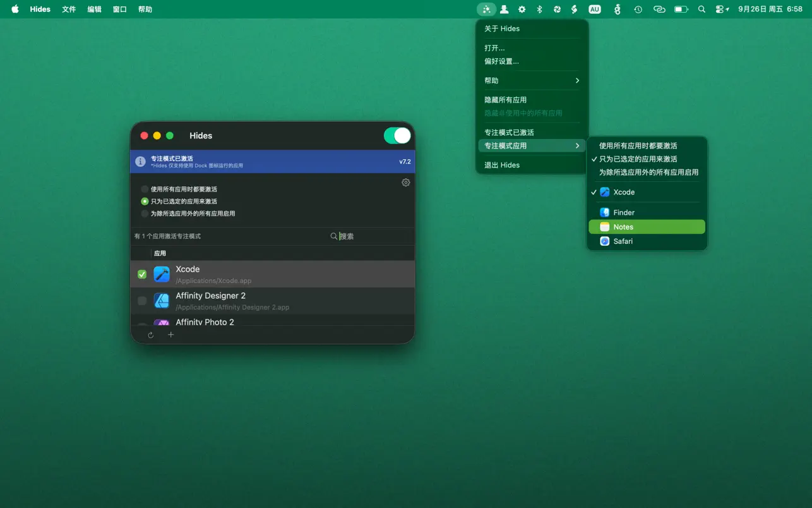
Task: Click the Notes icon in submenu
Action: pyautogui.click(x=605, y=227)
